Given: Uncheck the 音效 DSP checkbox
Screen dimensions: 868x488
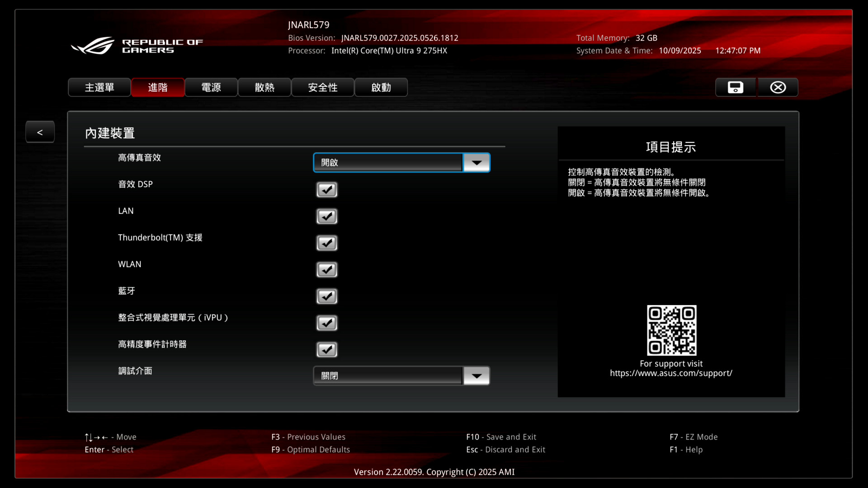Looking at the screenshot, I should (x=326, y=190).
